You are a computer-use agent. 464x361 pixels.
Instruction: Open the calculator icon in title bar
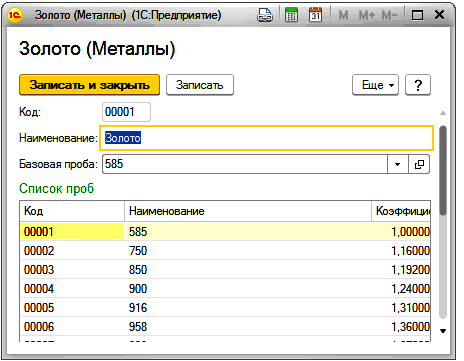pyautogui.click(x=291, y=15)
